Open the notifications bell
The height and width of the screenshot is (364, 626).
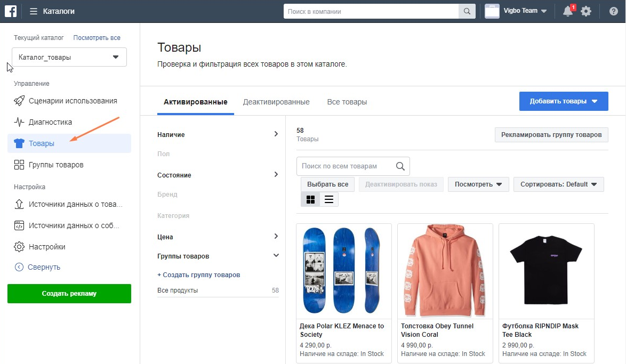pyautogui.click(x=568, y=11)
